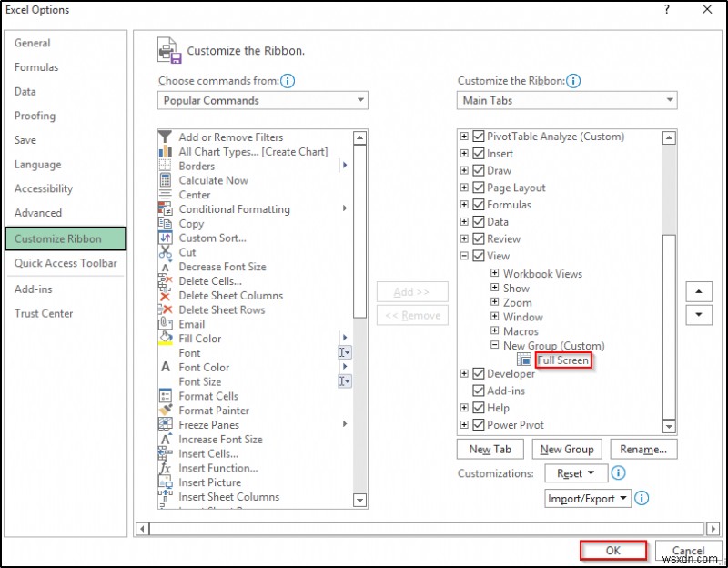Click the Custom Sort icon
Viewport: 728px width, 568px height.
click(x=166, y=238)
